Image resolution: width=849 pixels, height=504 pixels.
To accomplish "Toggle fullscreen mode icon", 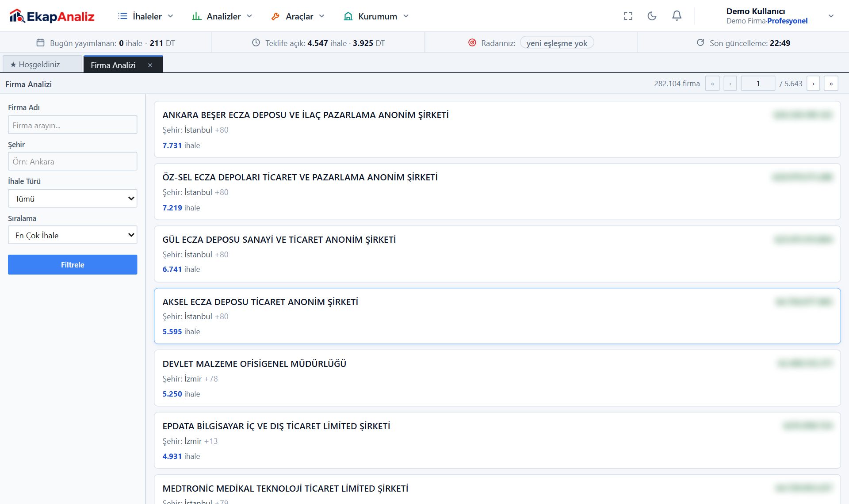I will click(628, 16).
